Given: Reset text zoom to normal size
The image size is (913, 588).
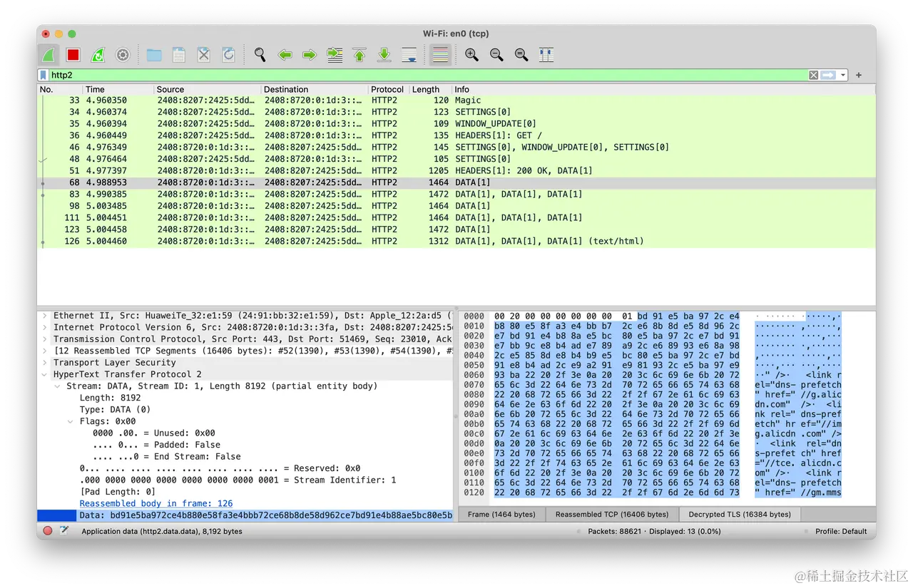Looking at the screenshot, I should [x=521, y=55].
